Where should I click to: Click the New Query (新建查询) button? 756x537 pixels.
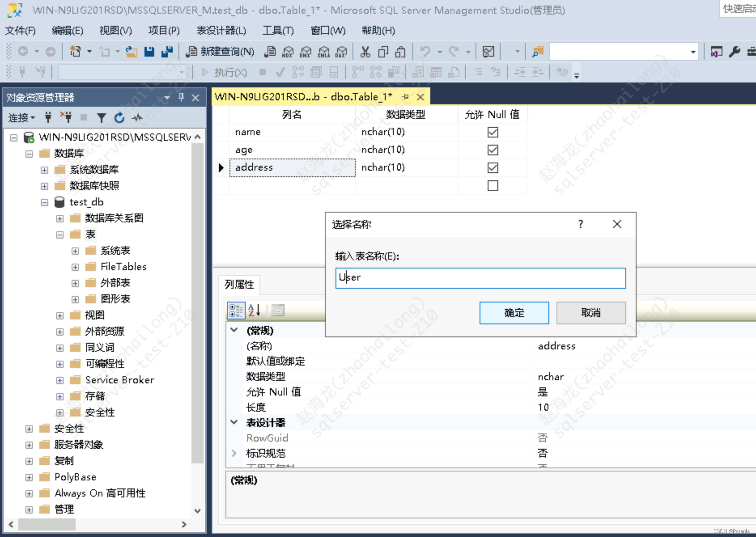[x=221, y=51]
